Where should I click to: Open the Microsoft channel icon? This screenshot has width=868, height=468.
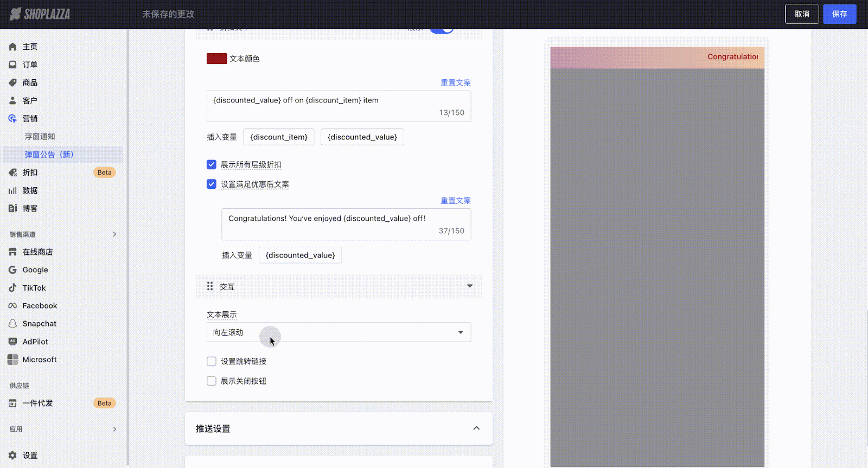[12, 360]
